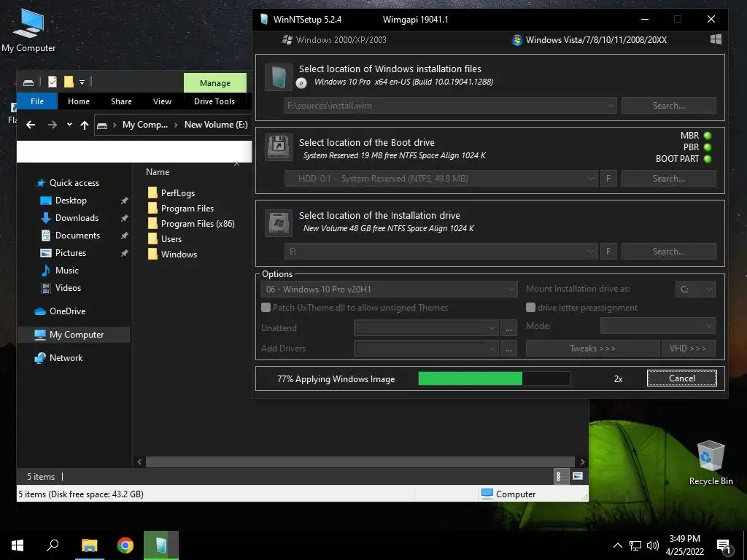Click the Boot drive floppy icon

278,147
